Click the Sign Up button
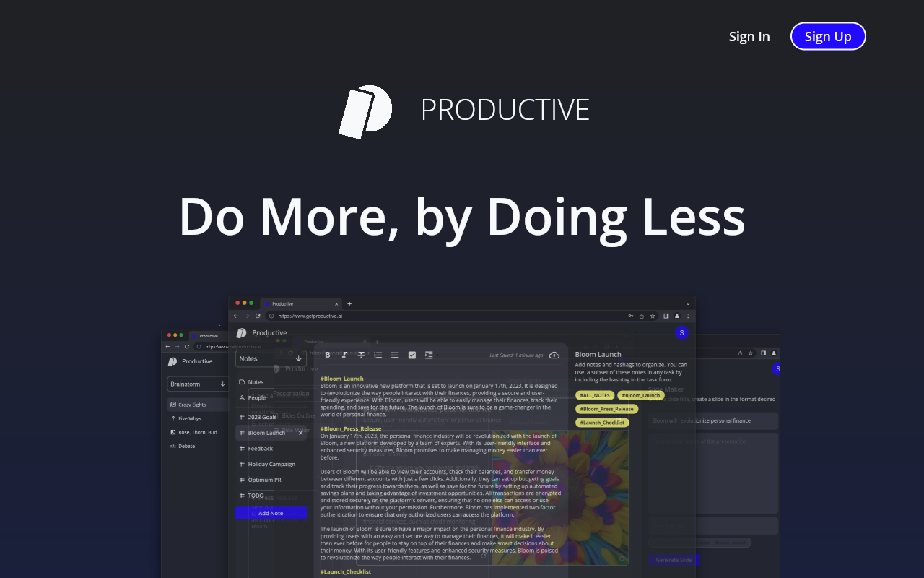The image size is (924, 578). 828,36
